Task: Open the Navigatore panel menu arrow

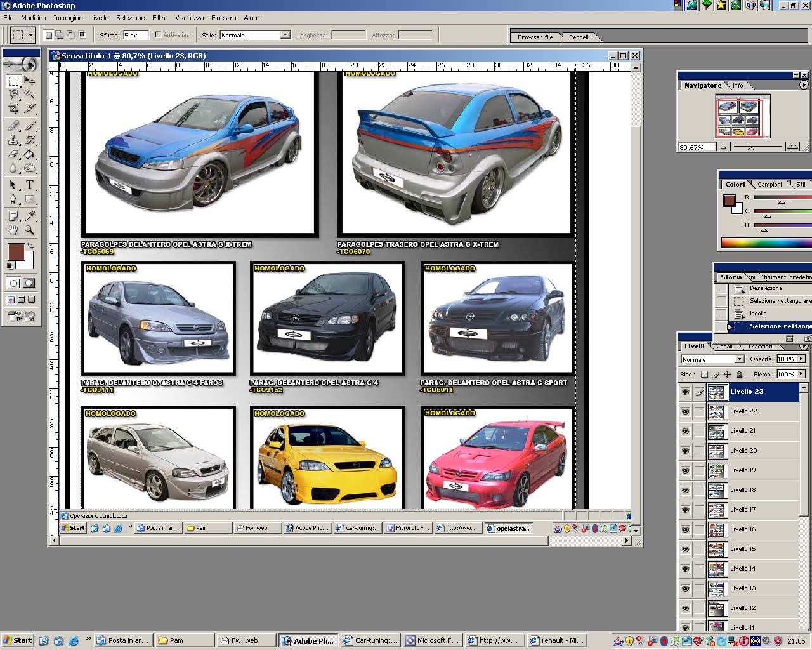Action: point(804,85)
